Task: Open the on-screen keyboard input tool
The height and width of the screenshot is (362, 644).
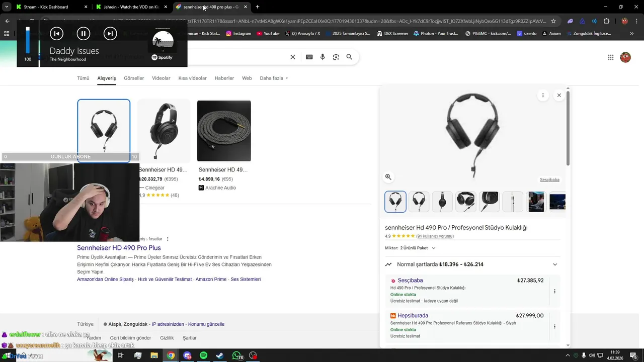Action: 309,57
